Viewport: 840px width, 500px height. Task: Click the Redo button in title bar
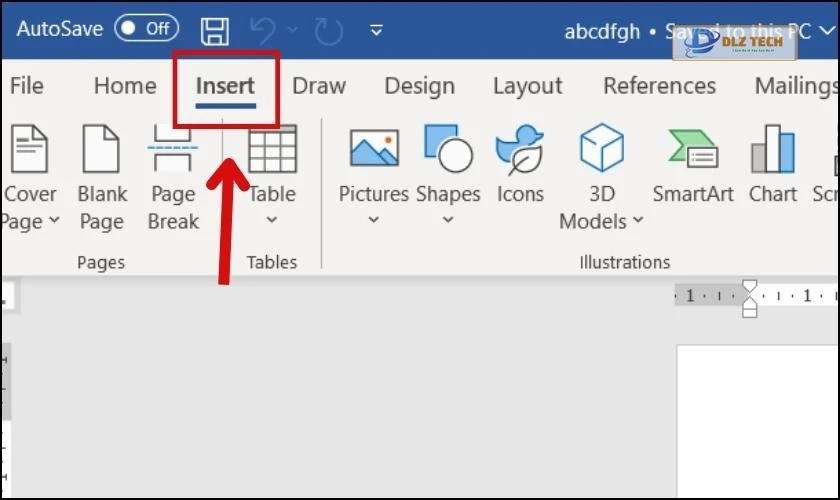click(x=328, y=30)
